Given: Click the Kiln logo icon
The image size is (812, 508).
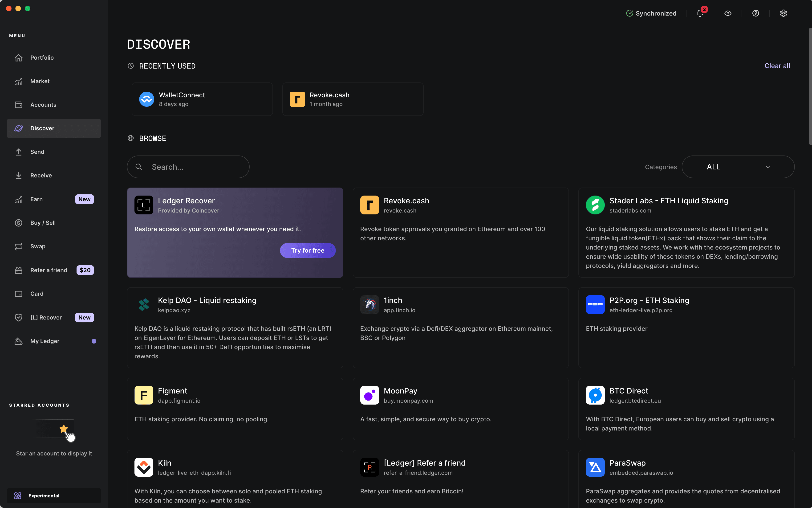Looking at the screenshot, I should point(144,467).
